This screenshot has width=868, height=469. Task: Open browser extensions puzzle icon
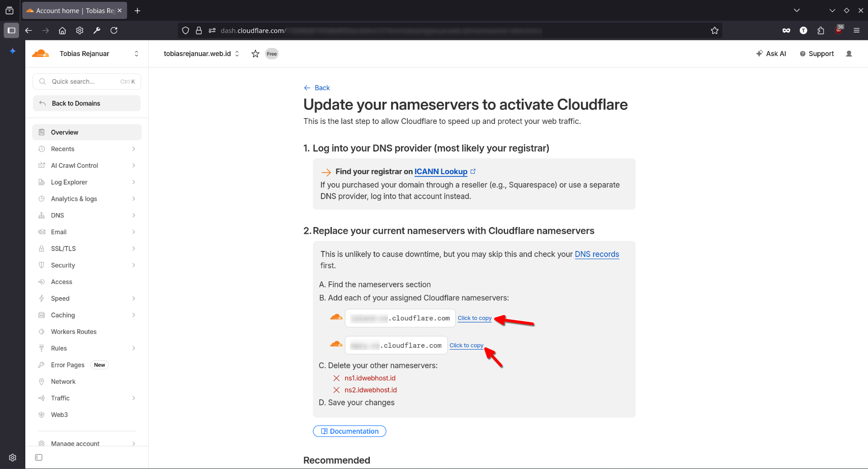[x=821, y=30]
